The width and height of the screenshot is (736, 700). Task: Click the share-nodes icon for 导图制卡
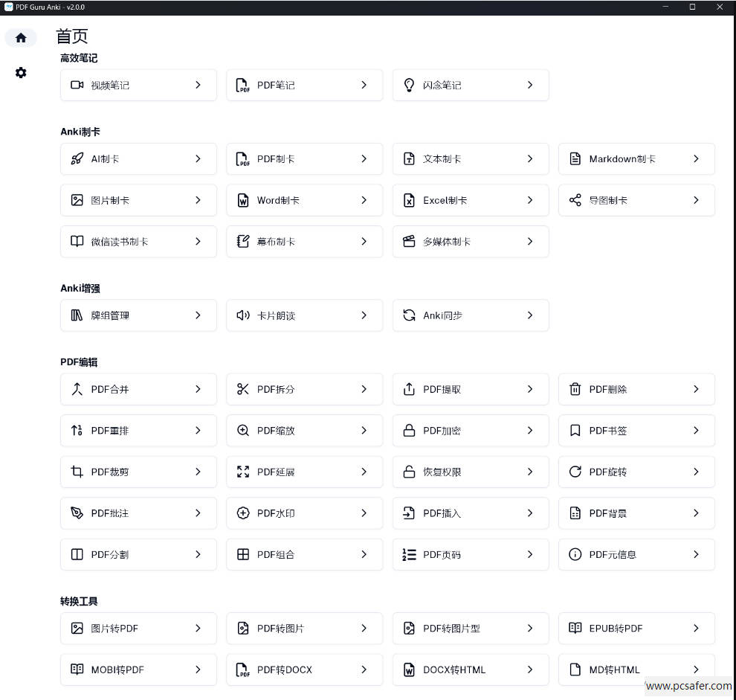click(x=575, y=200)
